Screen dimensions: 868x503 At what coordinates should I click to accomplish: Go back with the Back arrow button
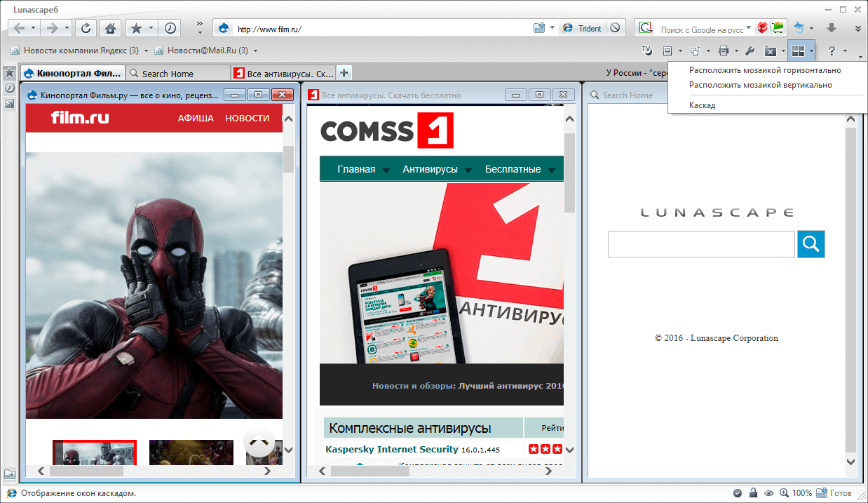(19, 28)
